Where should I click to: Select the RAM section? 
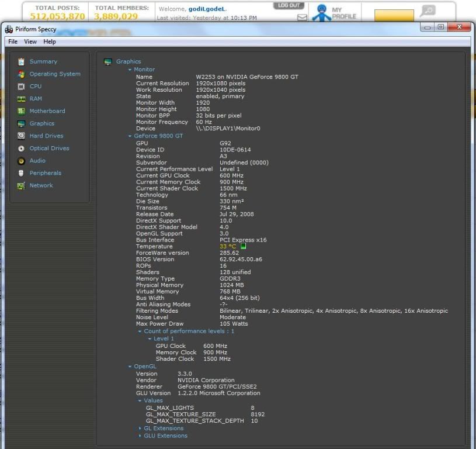coord(36,99)
